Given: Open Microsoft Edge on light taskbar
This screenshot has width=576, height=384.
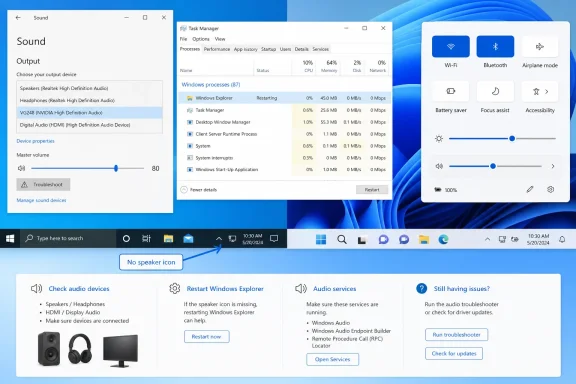Looking at the screenshot, I should (443, 240).
